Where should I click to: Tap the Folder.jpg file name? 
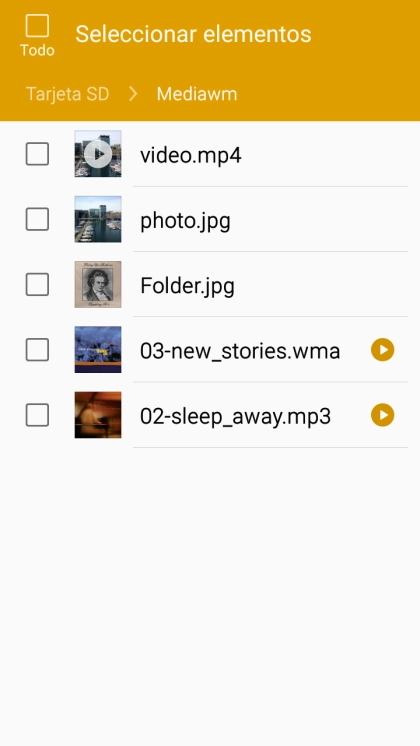[187, 286]
